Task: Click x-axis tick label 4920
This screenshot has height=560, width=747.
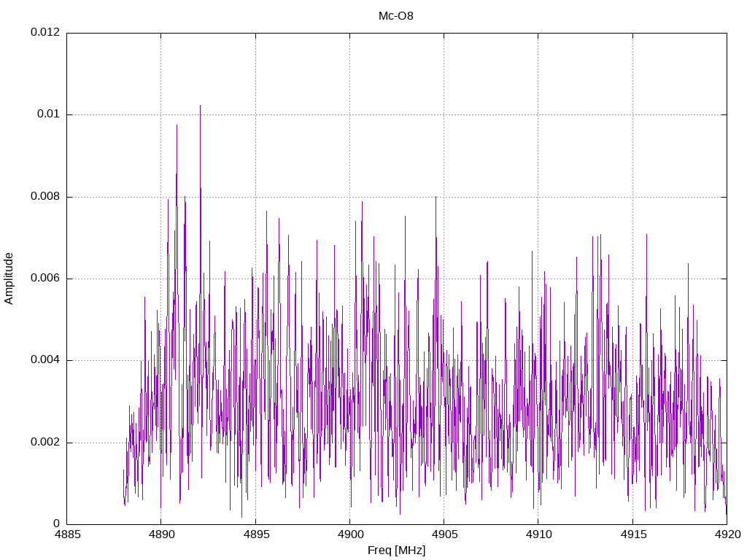Action: pyautogui.click(x=727, y=534)
